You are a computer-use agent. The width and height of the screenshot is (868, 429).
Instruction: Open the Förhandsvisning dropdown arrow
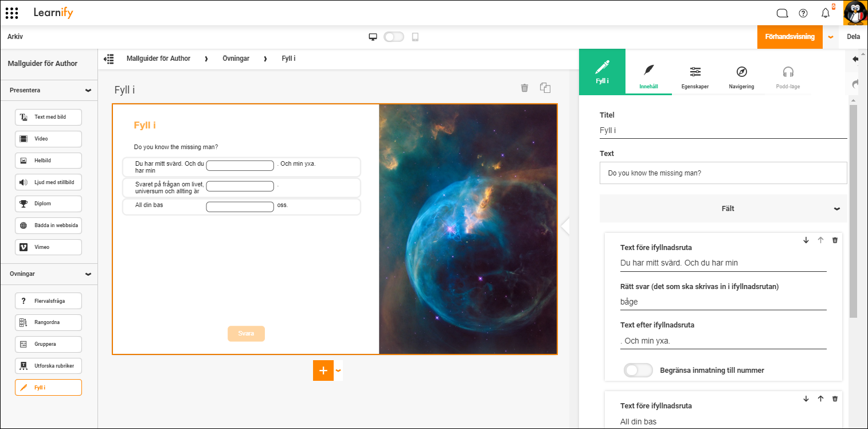click(x=831, y=37)
